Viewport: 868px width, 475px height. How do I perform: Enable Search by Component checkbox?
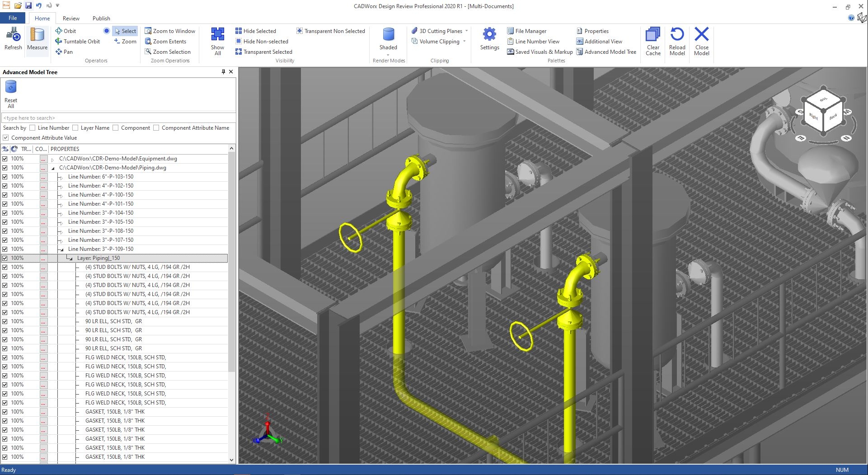tap(115, 128)
